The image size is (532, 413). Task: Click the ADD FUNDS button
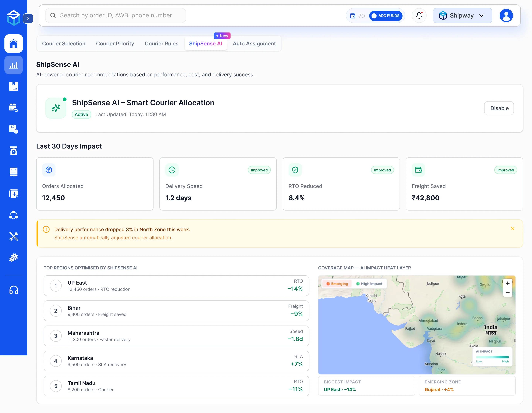tap(386, 16)
